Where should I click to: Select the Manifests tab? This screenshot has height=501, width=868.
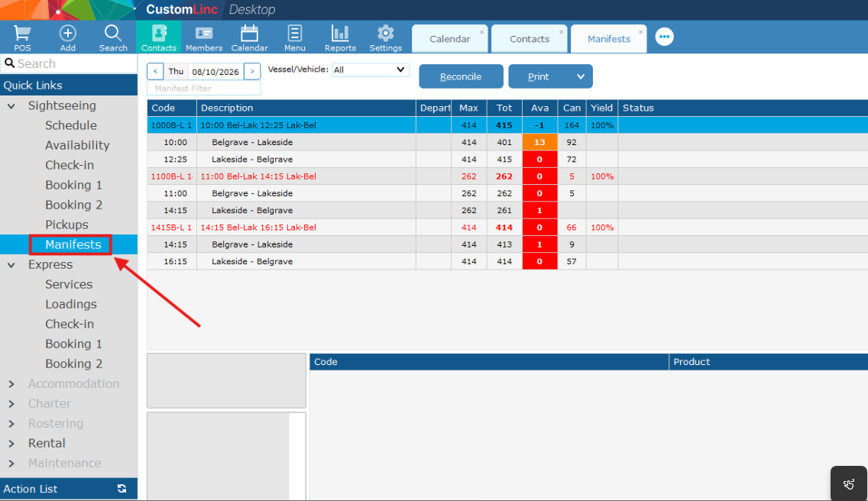(x=608, y=39)
